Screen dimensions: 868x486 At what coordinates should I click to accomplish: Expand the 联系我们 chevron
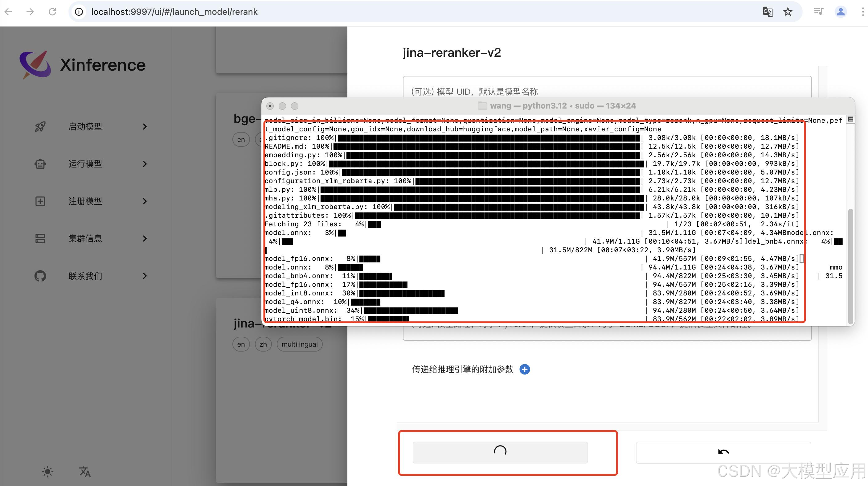click(145, 276)
